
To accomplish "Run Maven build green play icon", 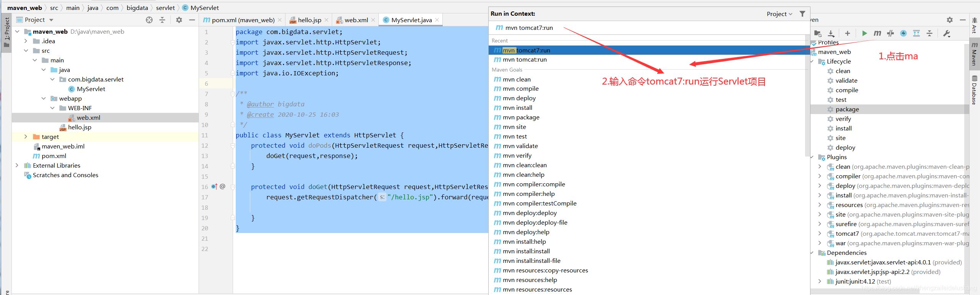I will (x=864, y=33).
